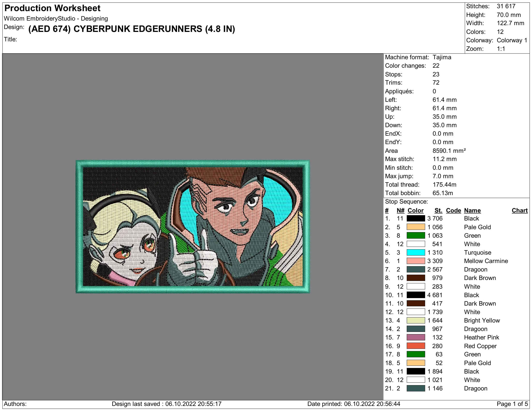532x411 pixels.
Task: Click the Stitches value '31 617'
Action: tap(506, 6)
